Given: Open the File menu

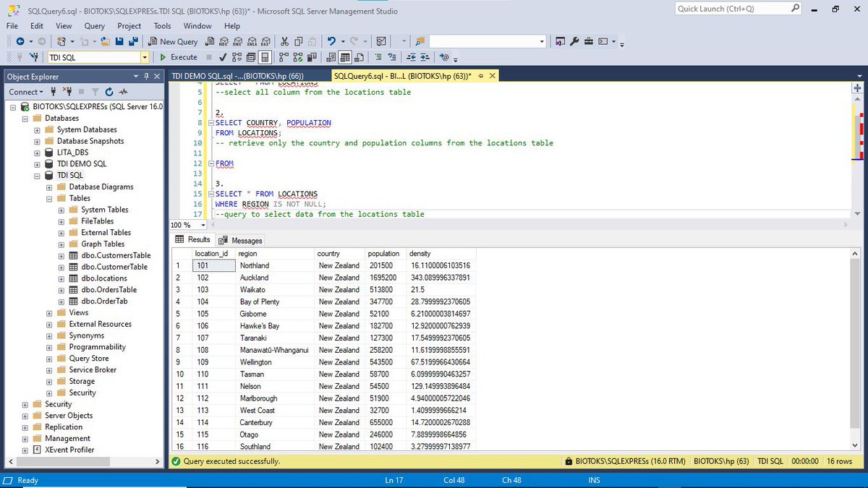Looking at the screenshot, I should click(x=12, y=25).
